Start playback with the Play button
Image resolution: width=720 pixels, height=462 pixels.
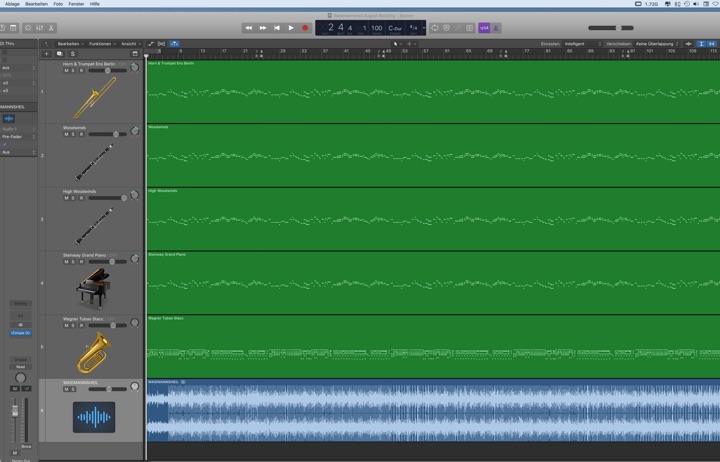[x=291, y=28]
